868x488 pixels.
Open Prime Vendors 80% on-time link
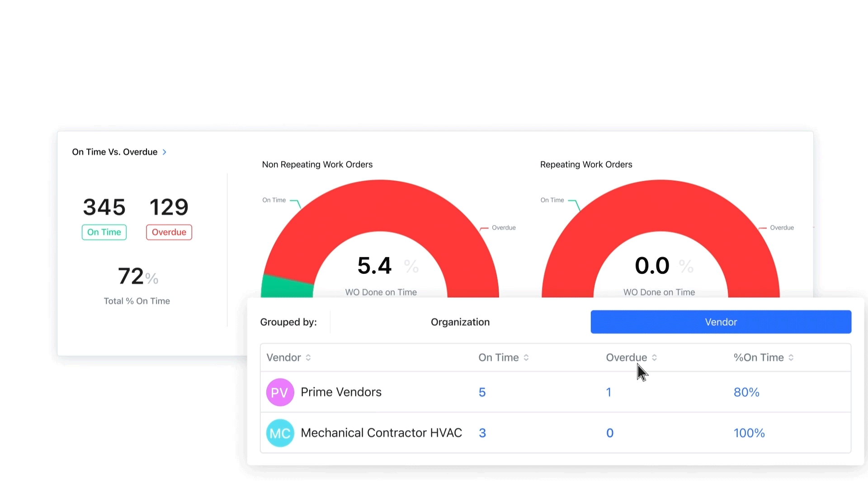click(746, 392)
